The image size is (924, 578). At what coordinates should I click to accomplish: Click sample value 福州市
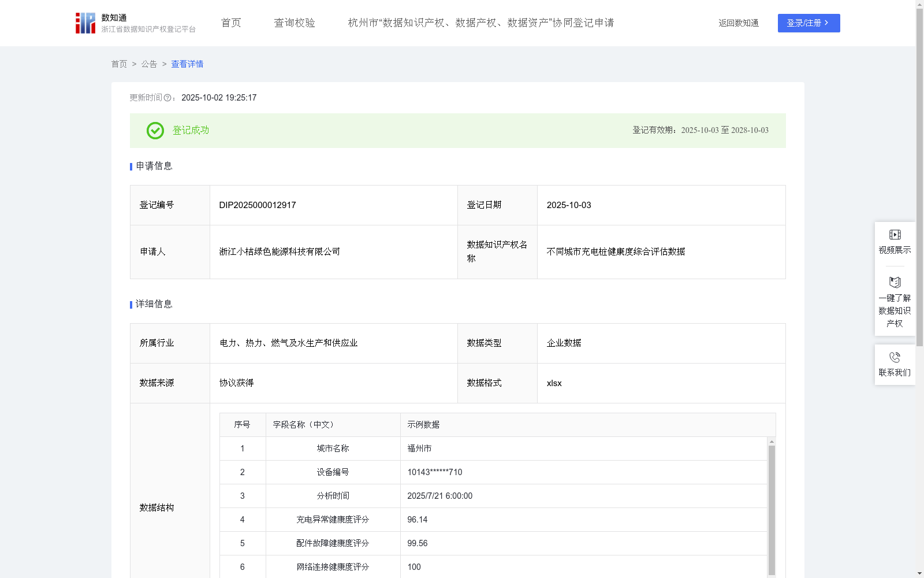coord(419,449)
